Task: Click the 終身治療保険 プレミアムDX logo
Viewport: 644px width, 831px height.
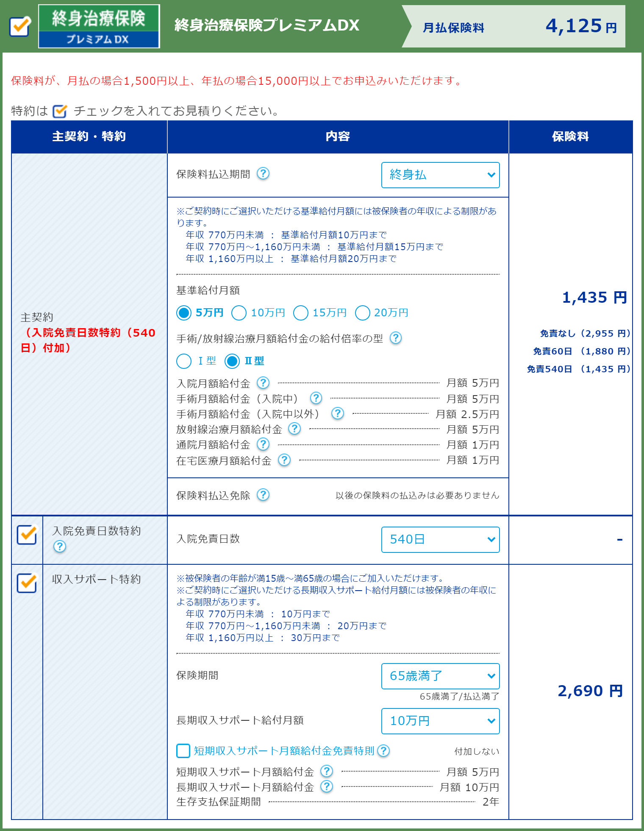Action: click(99, 26)
